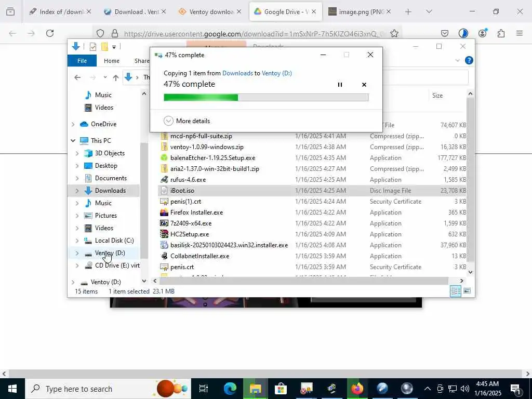Screen dimensions: 532x399
Task: Switch to Index of /downl browser tab
Action: 60,12
